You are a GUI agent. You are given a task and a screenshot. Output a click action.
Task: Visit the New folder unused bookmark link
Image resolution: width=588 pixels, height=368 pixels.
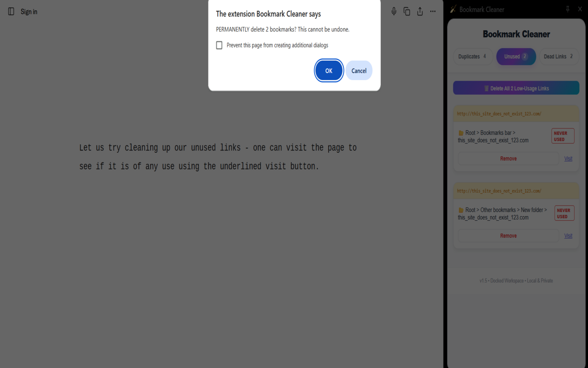pyautogui.click(x=568, y=236)
